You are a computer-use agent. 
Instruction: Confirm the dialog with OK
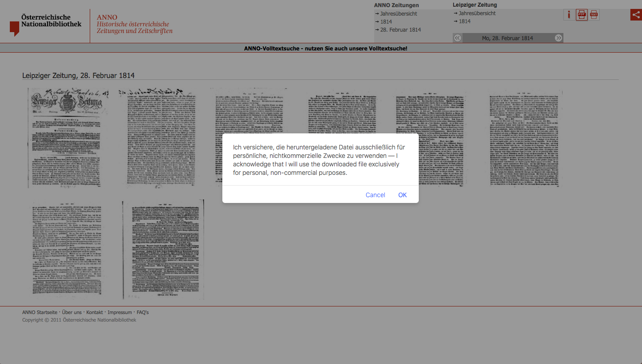tap(402, 195)
